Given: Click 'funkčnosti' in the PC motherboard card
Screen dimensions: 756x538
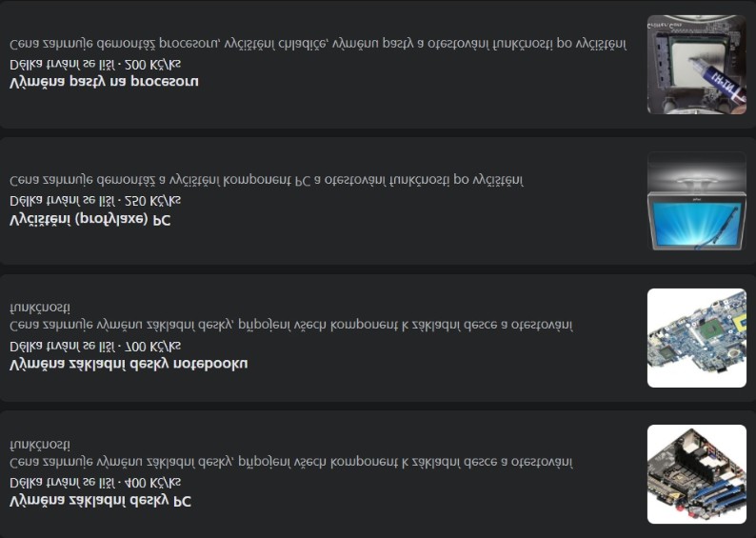Looking at the screenshot, I should click(x=40, y=444).
